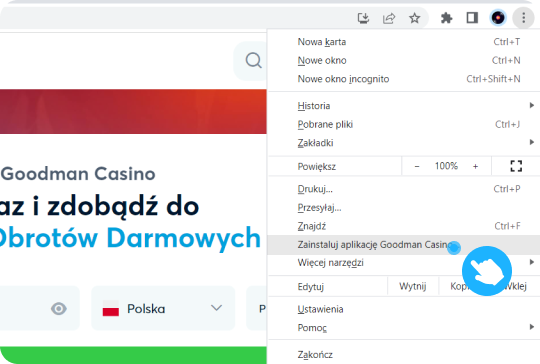Open the Extensions puzzle icon
540x364 pixels.
click(447, 18)
